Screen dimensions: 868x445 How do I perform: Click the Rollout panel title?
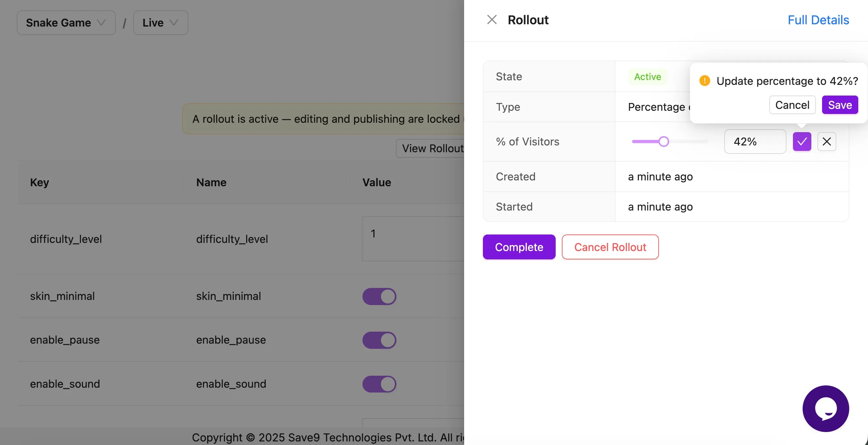(x=528, y=20)
